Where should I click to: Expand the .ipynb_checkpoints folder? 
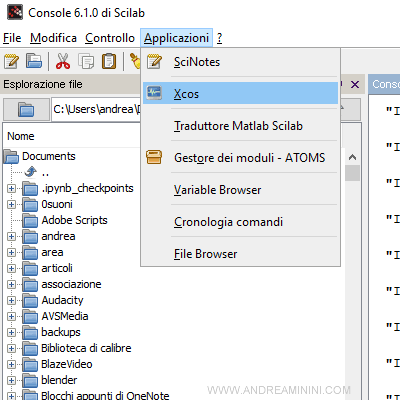click(x=11, y=189)
